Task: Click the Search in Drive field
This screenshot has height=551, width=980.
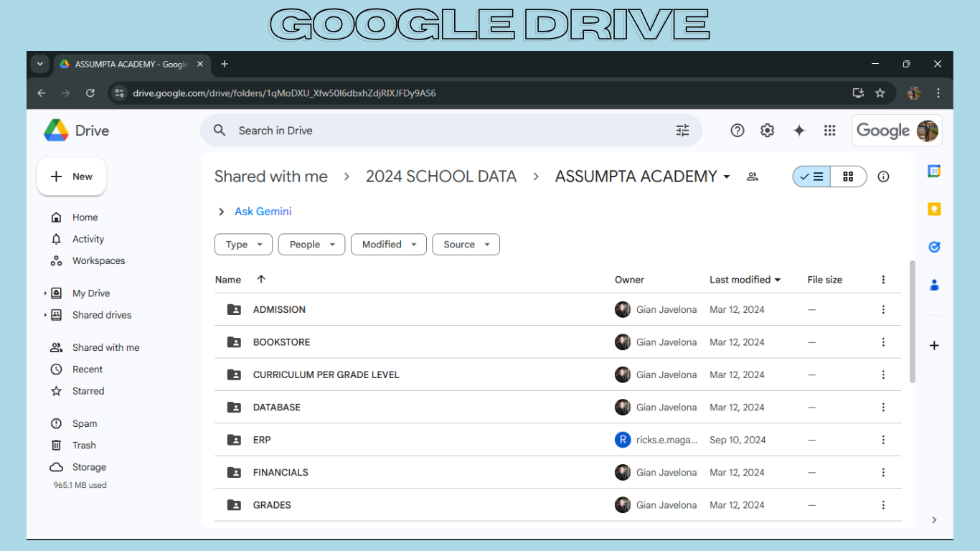Action: pos(451,131)
